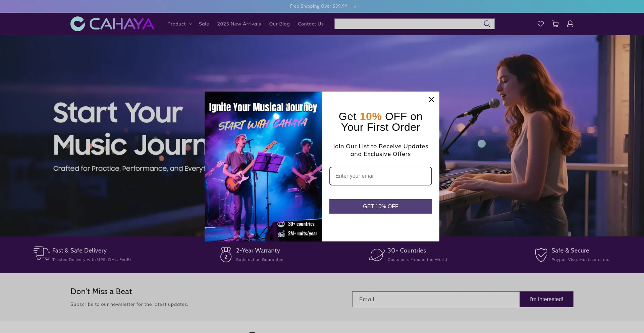Focus the popup Enter your email field
The height and width of the screenshot is (333, 644).
(x=381, y=176)
